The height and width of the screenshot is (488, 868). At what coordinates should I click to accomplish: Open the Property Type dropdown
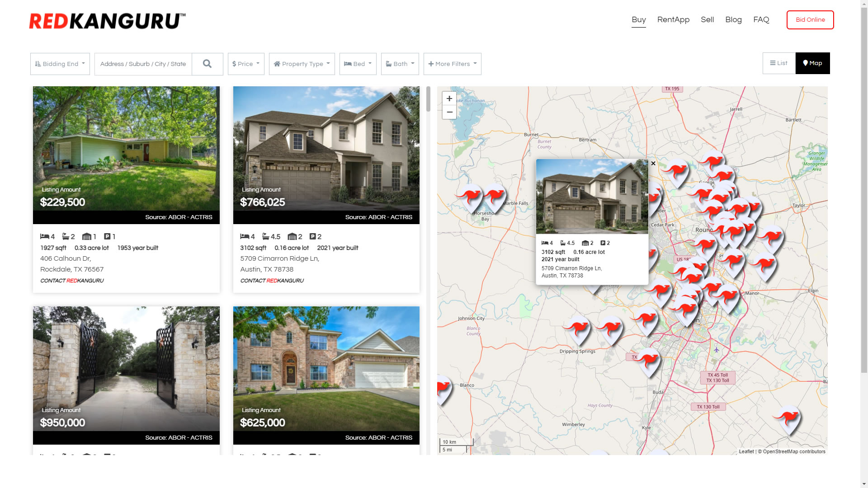pyautogui.click(x=302, y=64)
